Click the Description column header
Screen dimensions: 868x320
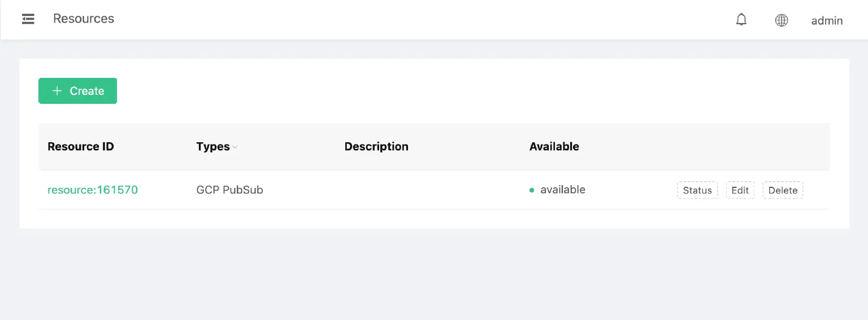pyautogui.click(x=376, y=147)
